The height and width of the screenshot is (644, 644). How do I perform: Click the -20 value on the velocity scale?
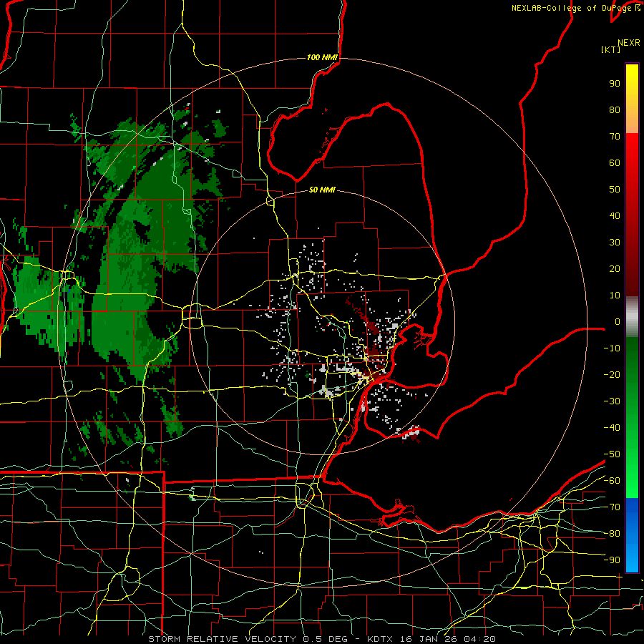pos(612,374)
